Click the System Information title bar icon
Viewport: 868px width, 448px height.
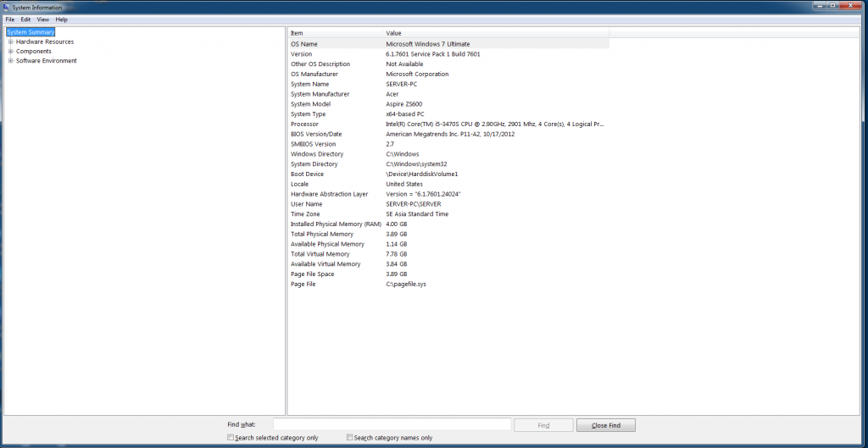(7, 8)
